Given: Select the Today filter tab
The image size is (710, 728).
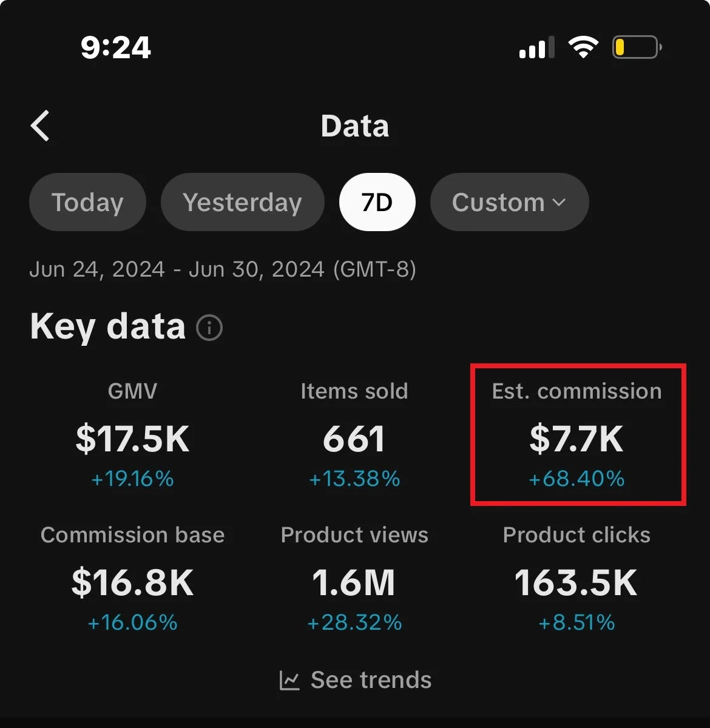Looking at the screenshot, I should tap(87, 202).
